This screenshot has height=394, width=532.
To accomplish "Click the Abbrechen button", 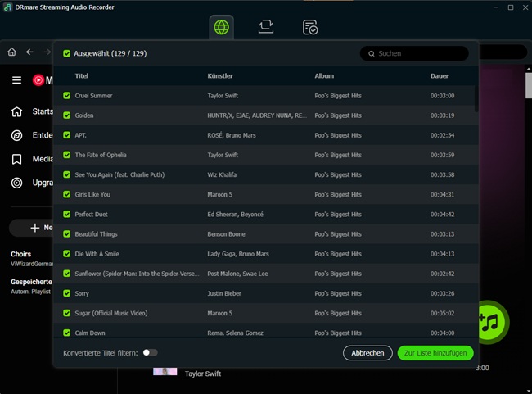I will coord(367,353).
